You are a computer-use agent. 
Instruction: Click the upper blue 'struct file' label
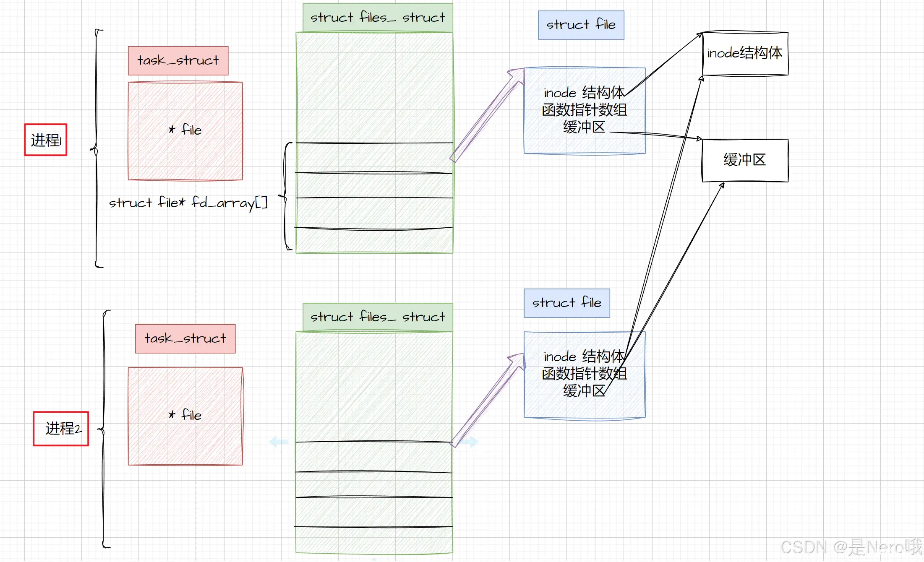coord(581,25)
